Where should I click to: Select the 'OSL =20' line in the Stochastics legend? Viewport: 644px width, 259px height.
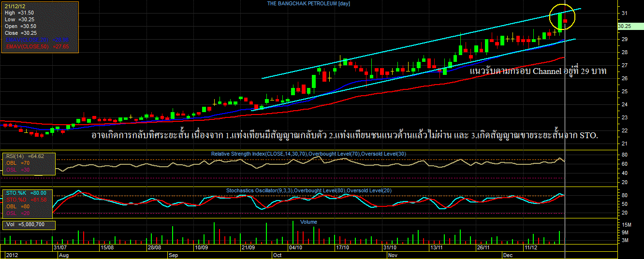pos(17,213)
